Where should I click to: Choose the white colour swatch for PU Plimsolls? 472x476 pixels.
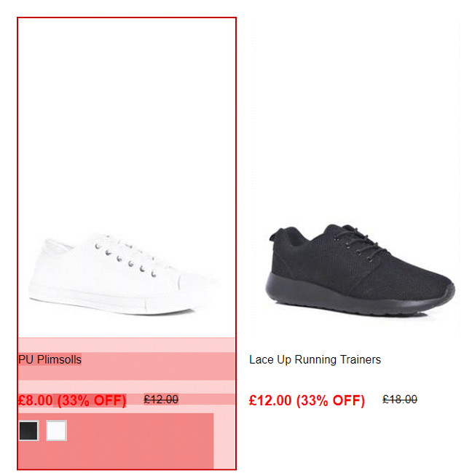pyautogui.click(x=56, y=430)
